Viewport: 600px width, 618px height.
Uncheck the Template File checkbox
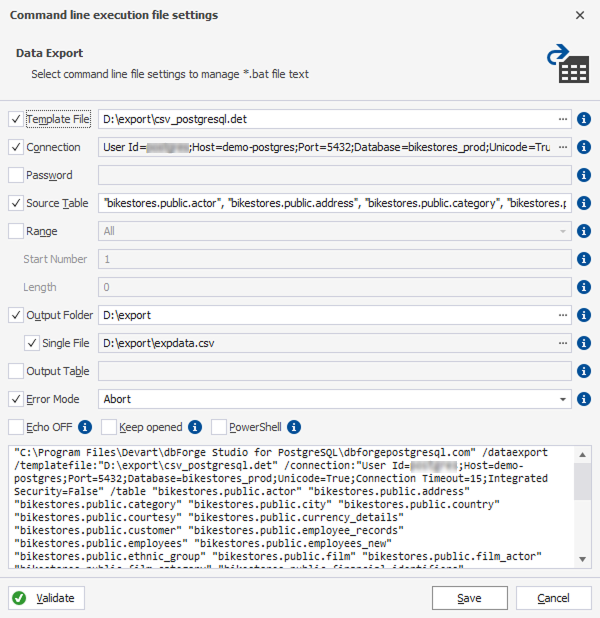click(16, 119)
